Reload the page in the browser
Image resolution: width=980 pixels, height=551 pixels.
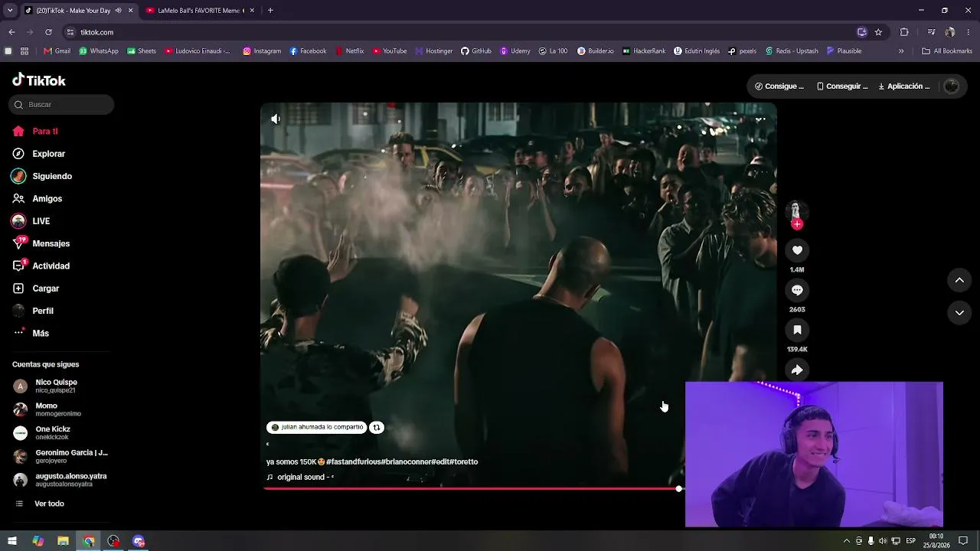[48, 32]
